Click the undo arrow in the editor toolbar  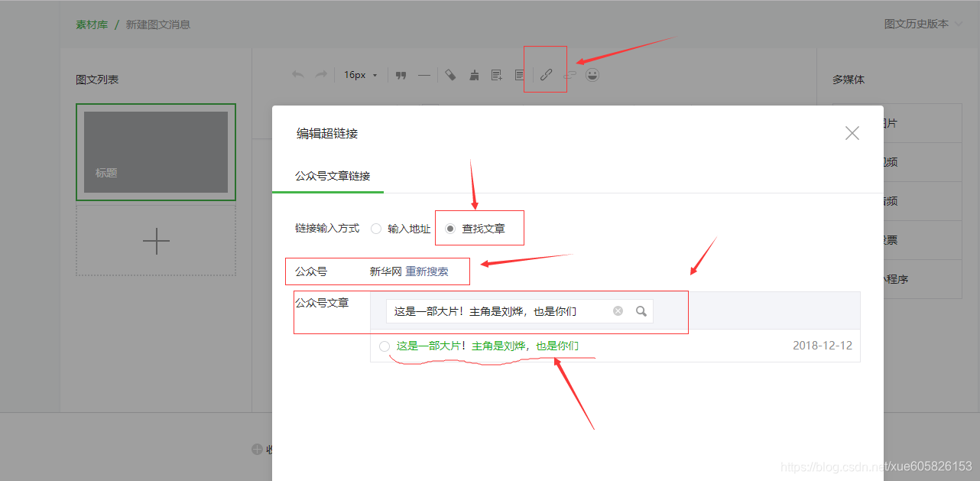tap(298, 75)
